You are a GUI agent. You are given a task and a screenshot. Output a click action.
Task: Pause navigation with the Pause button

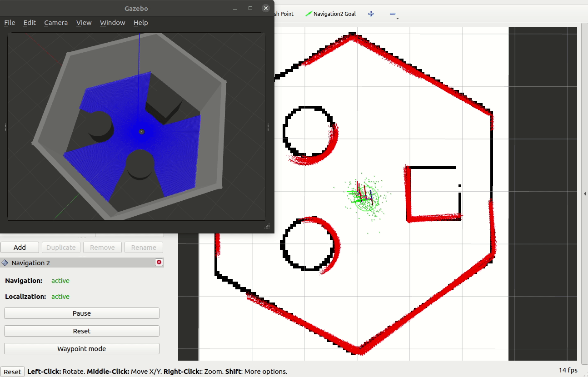pos(81,313)
